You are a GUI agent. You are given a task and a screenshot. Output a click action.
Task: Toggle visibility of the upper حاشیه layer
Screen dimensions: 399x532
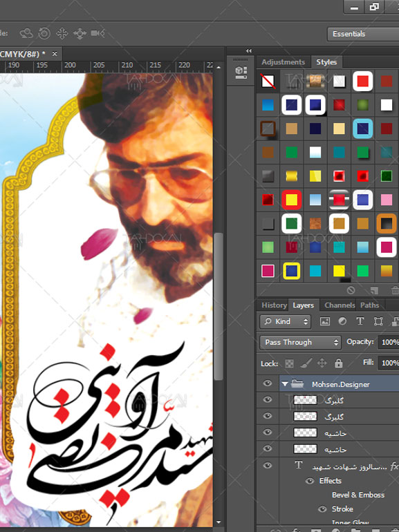[268, 432]
